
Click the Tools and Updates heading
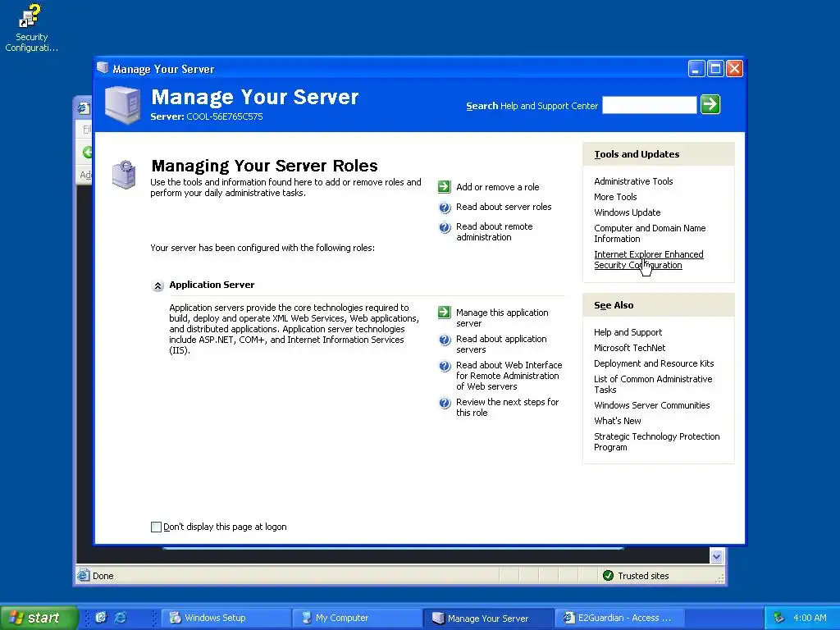pos(637,154)
